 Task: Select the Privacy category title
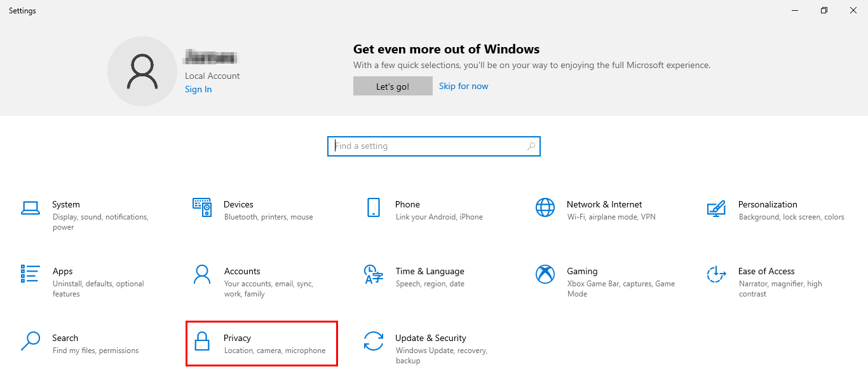click(x=238, y=338)
